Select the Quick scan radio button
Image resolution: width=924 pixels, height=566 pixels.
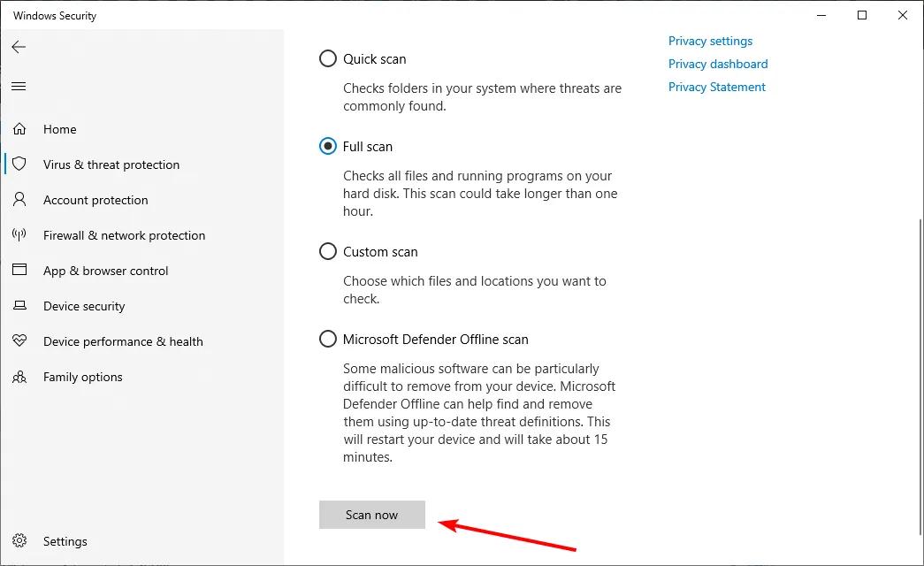click(328, 58)
